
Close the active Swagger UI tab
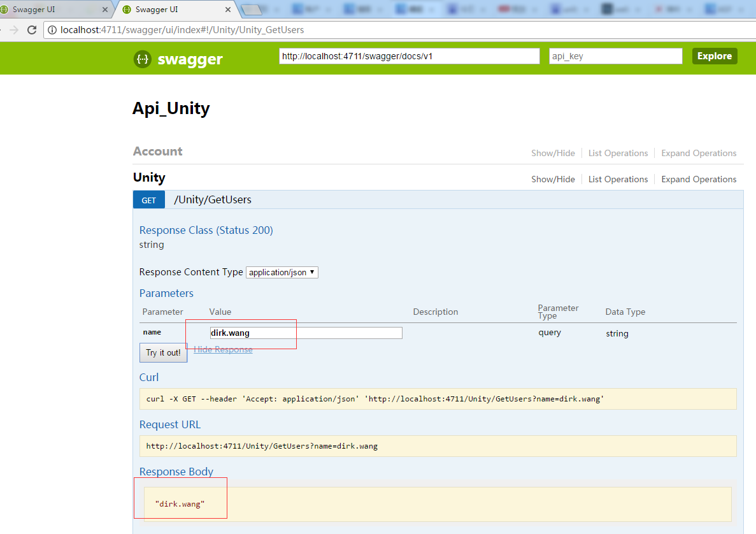click(228, 10)
